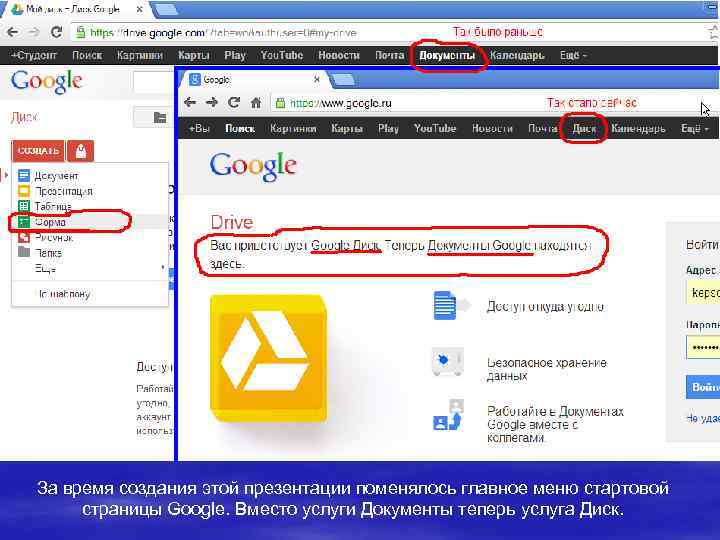Choose the template option in create menu
720x540 pixels.
point(90,293)
